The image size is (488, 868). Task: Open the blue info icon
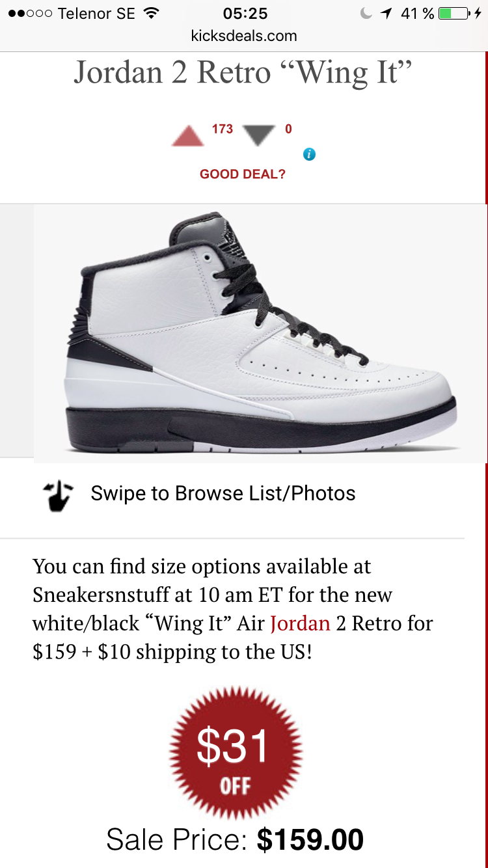click(x=309, y=154)
